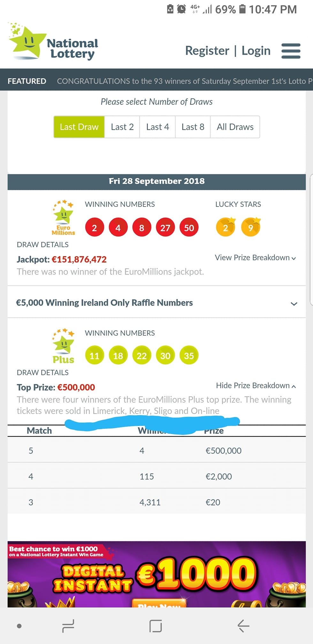This screenshot has height=644, width=313.
Task: Open recent apps navigation icon
Action: click(68, 626)
